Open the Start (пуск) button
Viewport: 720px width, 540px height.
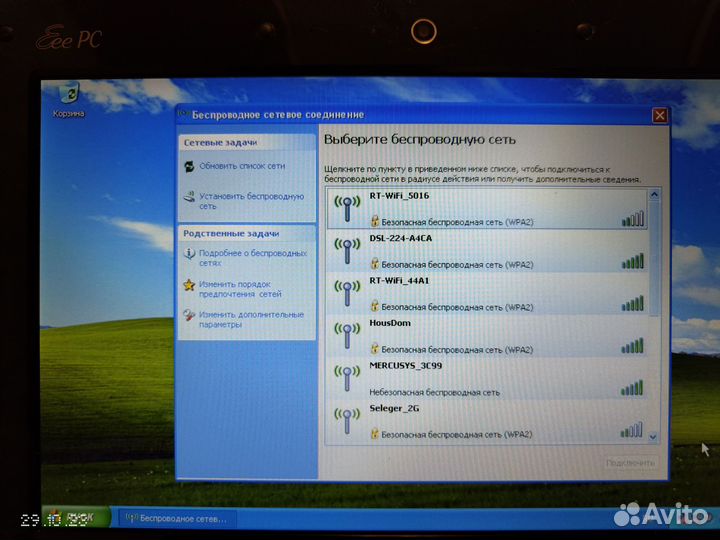76,518
